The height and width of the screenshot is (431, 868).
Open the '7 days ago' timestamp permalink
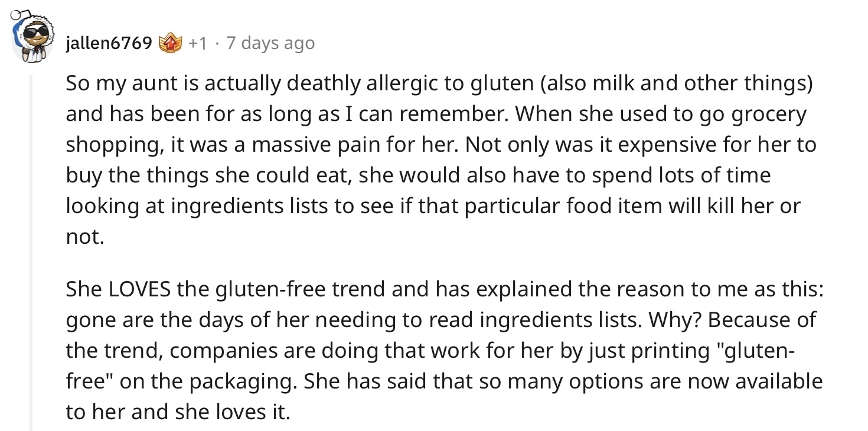[x=270, y=43]
